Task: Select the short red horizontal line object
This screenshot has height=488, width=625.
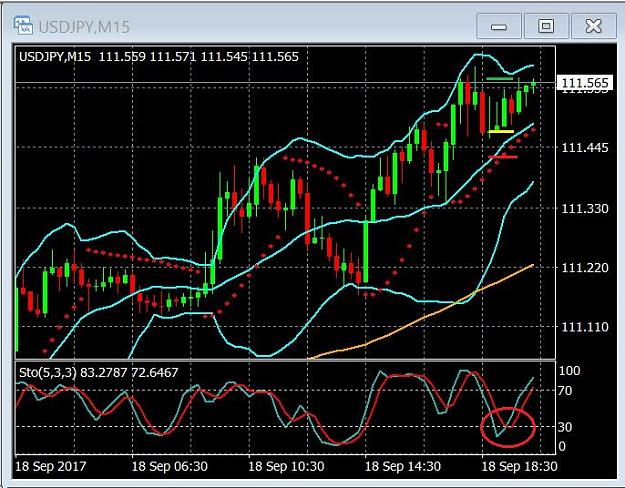Action: point(503,157)
